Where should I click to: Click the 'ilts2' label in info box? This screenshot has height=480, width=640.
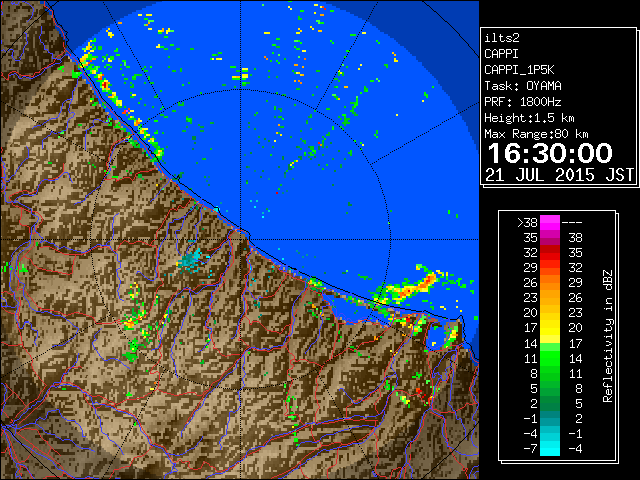coord(502,38)
